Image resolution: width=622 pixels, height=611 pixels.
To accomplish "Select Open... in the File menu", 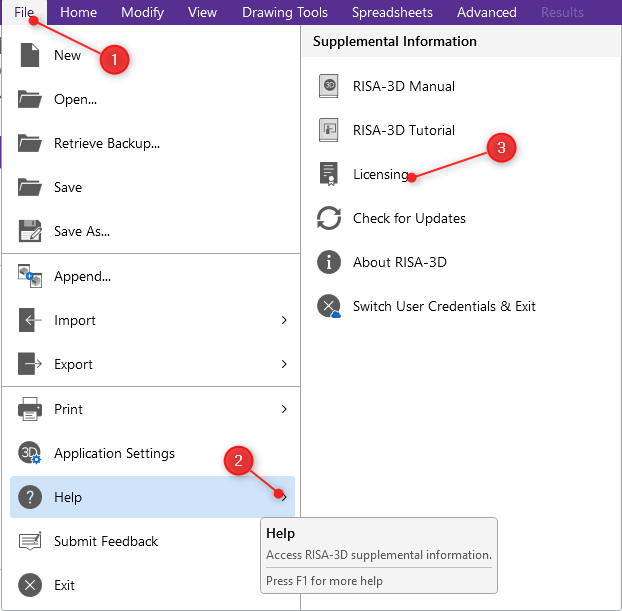I will (x=75, y=99).
